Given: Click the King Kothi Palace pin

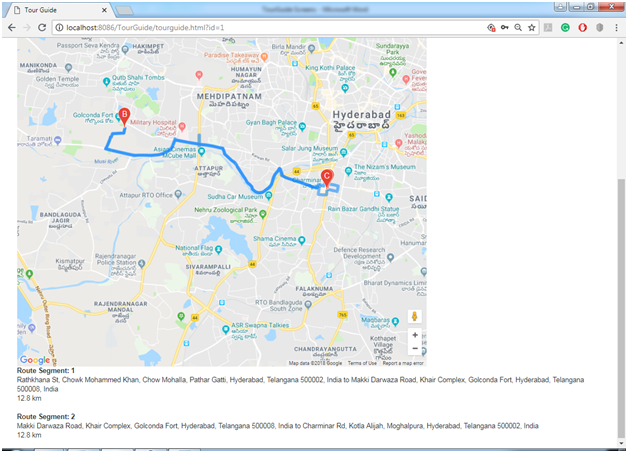Looking at the screenshot, I should [x=345, y=88].
